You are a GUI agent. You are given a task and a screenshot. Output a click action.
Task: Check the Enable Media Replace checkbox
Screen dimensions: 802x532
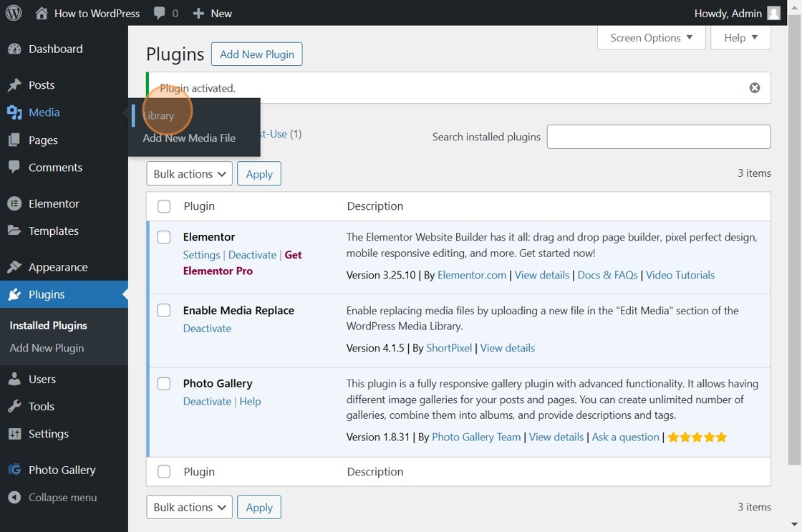tap(164, 311)
